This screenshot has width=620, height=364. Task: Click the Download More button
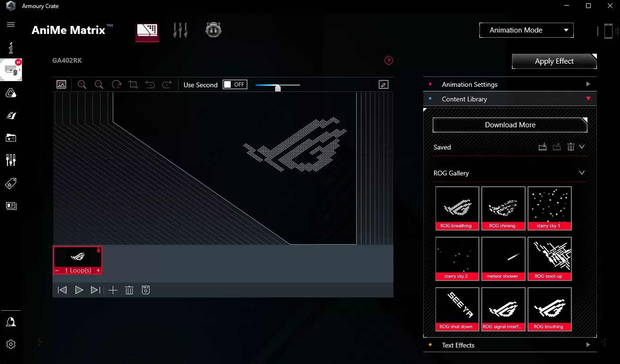(510, 125)
